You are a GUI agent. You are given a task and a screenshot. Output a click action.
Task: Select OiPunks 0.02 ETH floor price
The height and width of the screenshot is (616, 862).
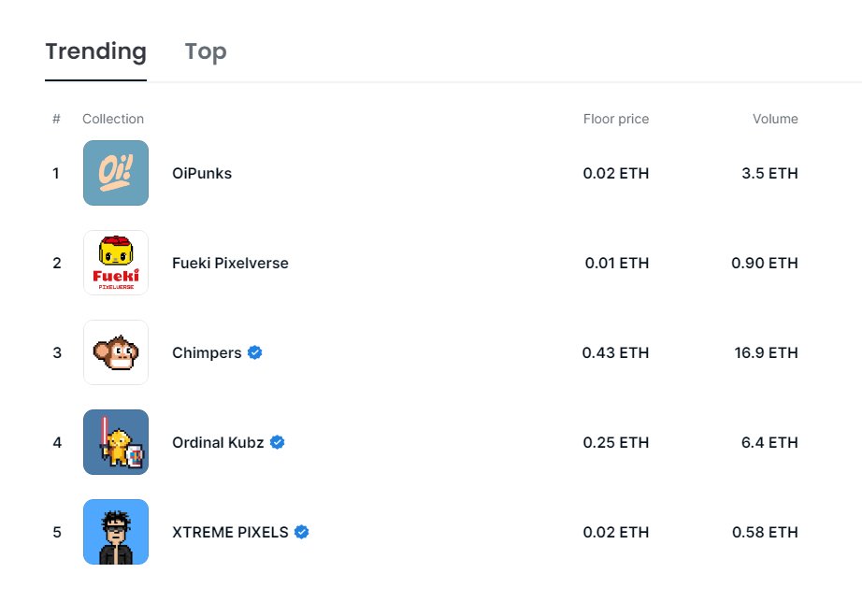click(x=616, y=173)
